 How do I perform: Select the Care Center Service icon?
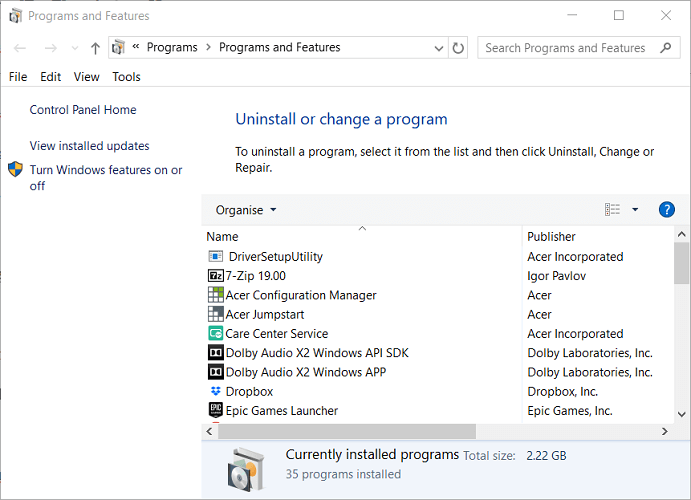click(x=215, y=334)
